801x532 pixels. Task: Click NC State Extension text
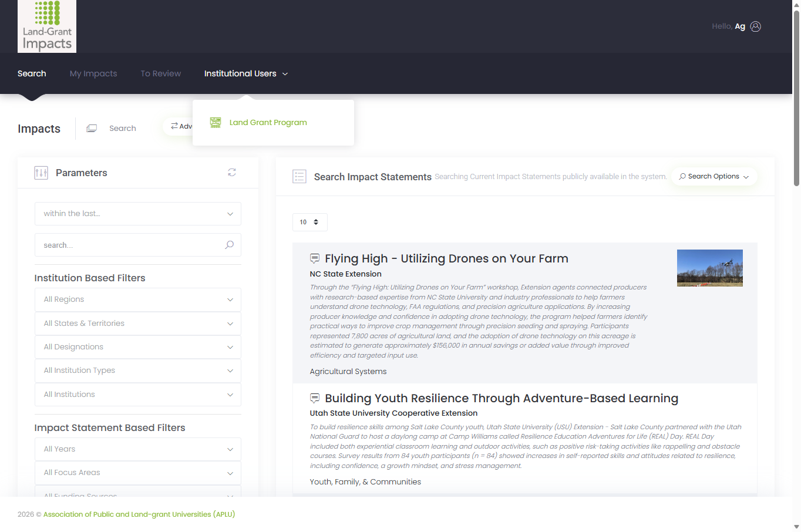pyautogui.click(x=346, y=274)
